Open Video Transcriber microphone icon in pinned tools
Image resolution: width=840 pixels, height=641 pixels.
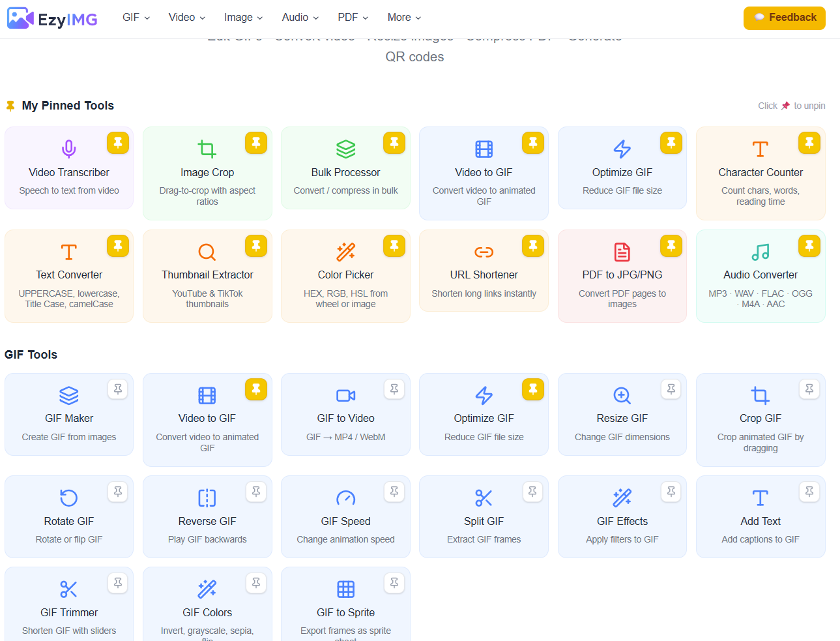tap(69, 149)
